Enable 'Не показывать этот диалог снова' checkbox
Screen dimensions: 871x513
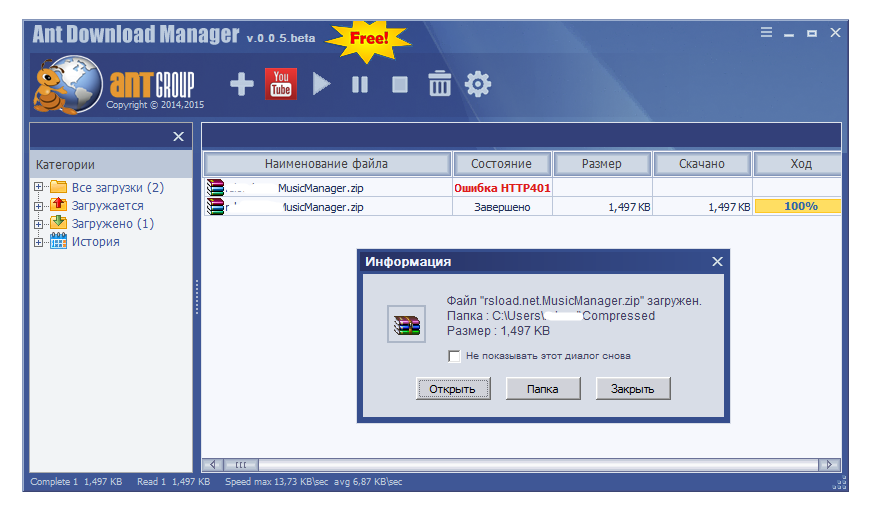point(454,356)
